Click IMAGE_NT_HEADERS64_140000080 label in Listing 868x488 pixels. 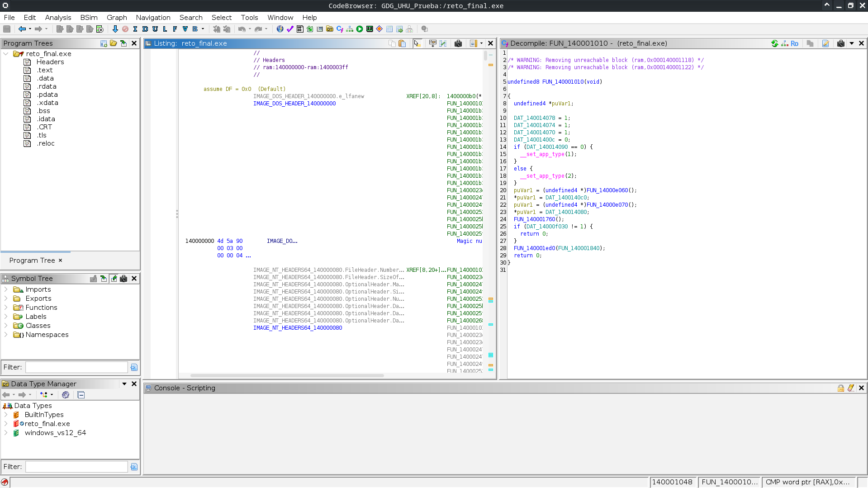click(298, 328)
